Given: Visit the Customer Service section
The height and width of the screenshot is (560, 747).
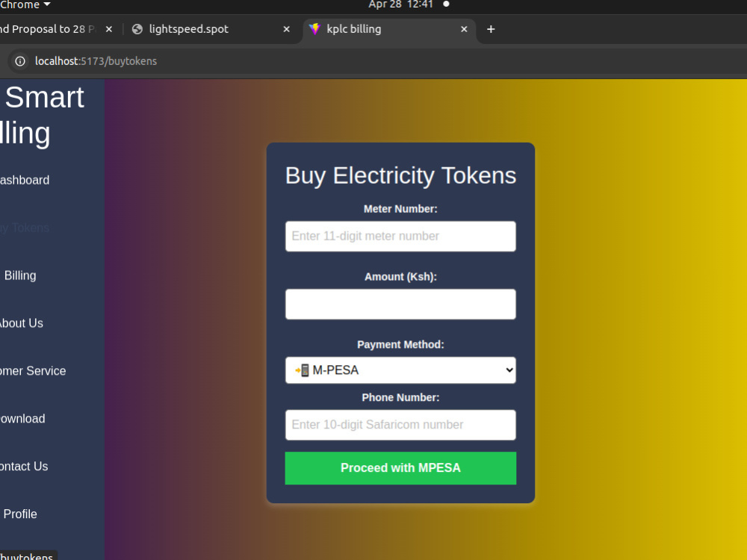Looking at the screenshot, I should pyautogui.click(x=33, y=371).
